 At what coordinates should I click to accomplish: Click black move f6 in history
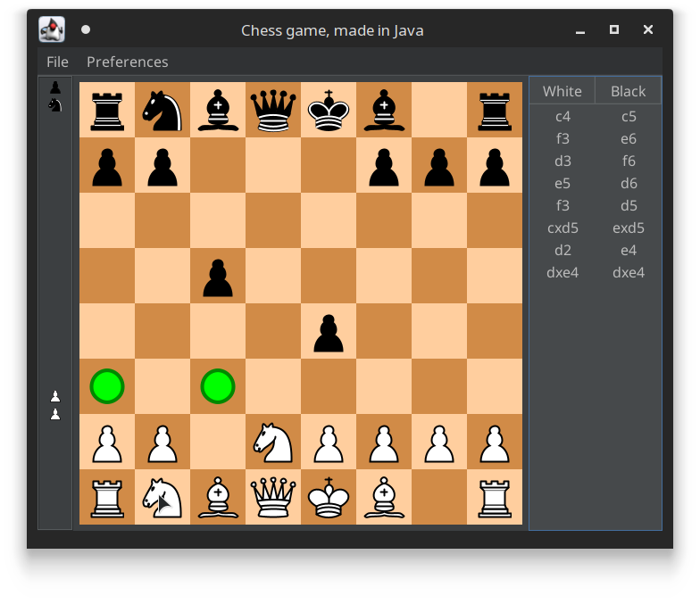629,161
